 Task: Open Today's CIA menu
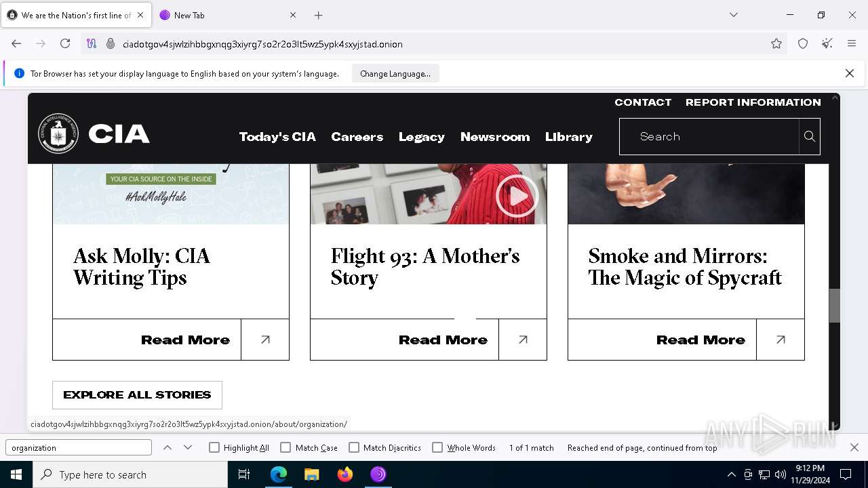coord(277,136)
